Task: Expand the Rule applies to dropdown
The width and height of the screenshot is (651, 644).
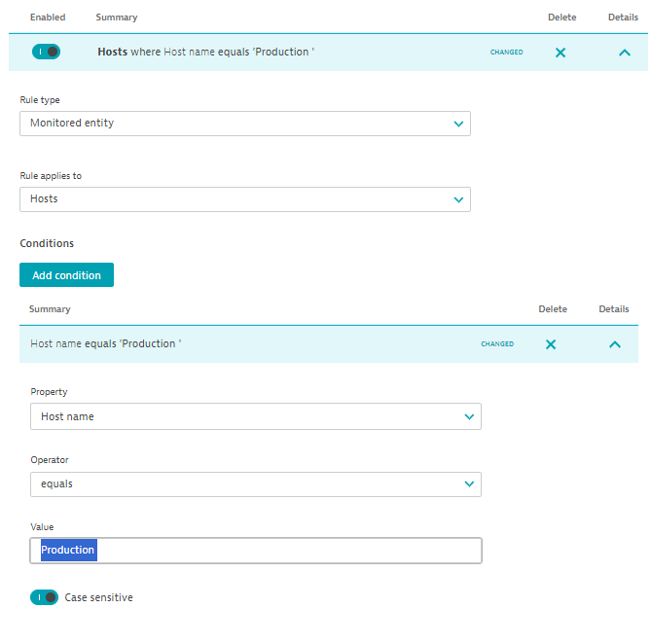Action: pyautogui.click(x=245, y=198)
